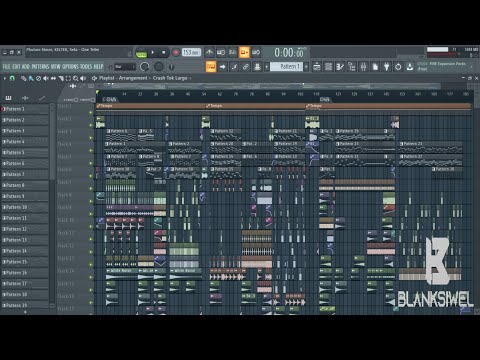Image resolution: width=480 pixels, height=360 pixels.
Task: Toggle the orange typing-keyboard-to-piano button
Action: point(211,67)
